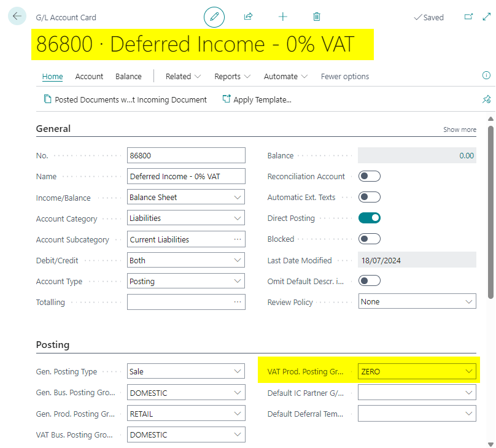The image size is (496, 448).
Task: Click the pin action bar icon
Action: click(486, 99)
